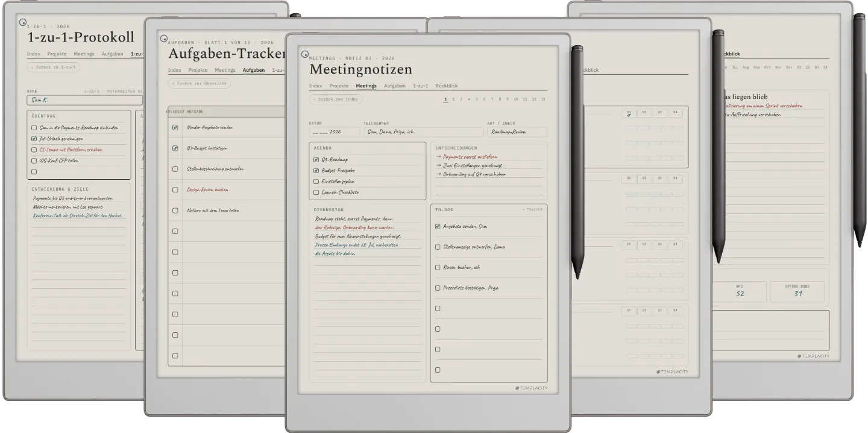Image resolution: width=868 pixels, height=433 pixels.
Task: Click the Templacity logo on Meetingnotizen page
Action: (531, 388)
